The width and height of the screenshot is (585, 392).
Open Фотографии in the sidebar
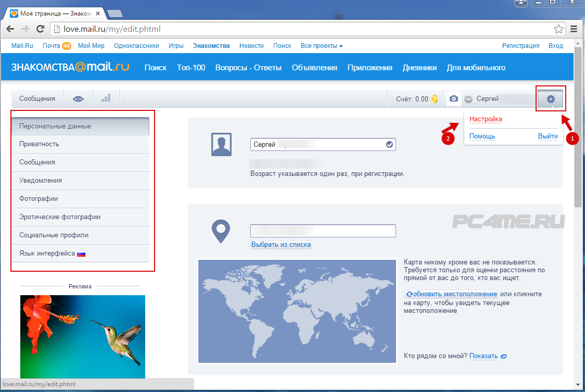80,199
